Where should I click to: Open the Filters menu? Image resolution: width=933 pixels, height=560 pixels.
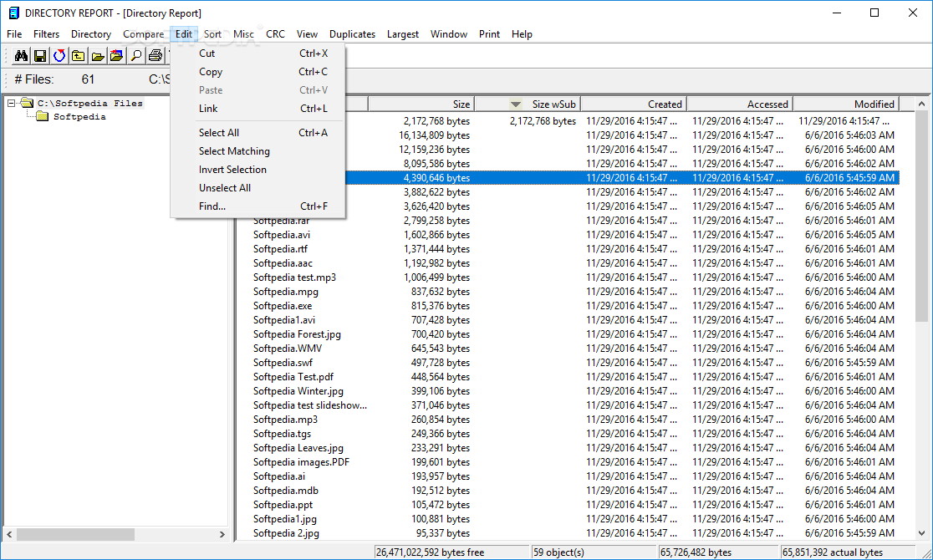pyautogui.click(x=47, y=34)
